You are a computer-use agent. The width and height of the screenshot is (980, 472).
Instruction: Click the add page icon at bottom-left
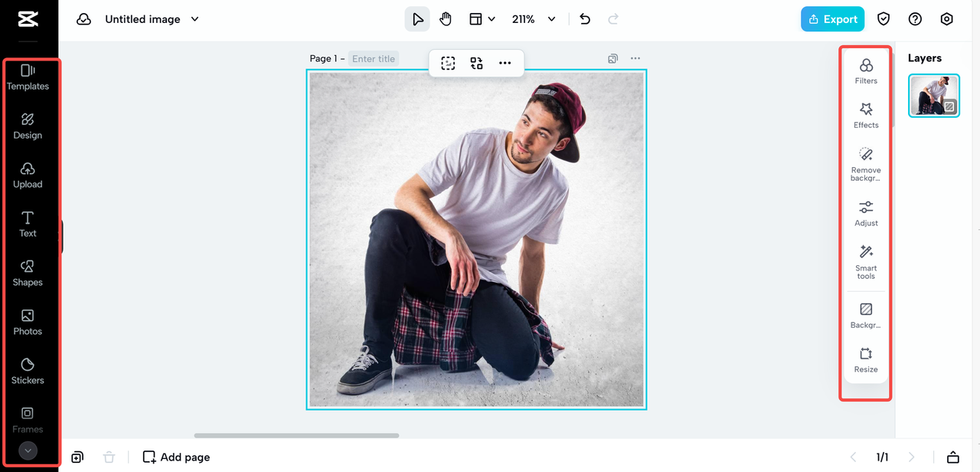click(x=77, y=457)
